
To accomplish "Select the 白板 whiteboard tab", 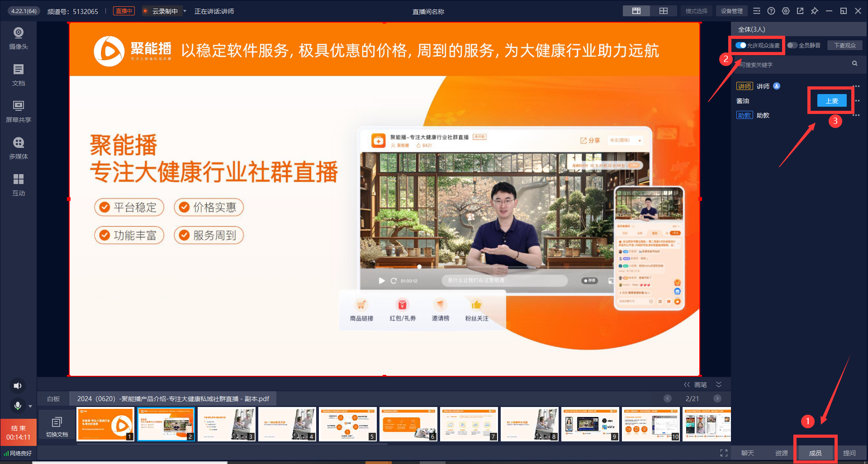I will point(53,399).
